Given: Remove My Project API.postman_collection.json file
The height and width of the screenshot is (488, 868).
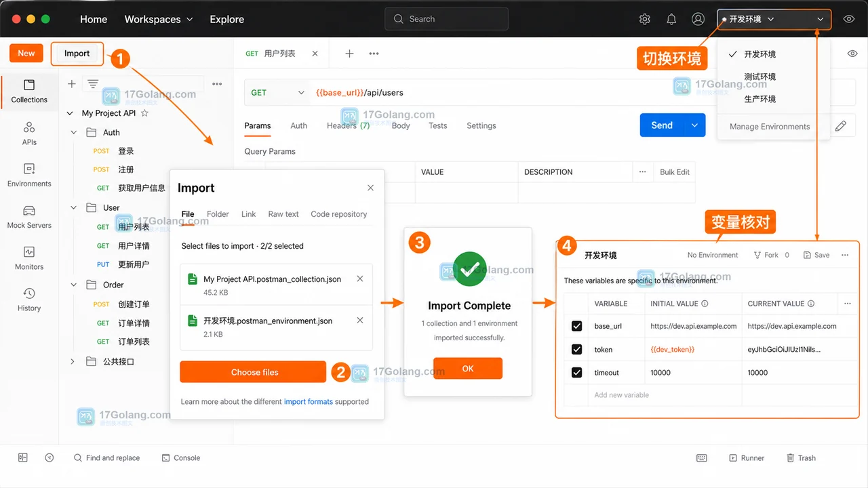Looking at the screenshot, I should point(360,279).
